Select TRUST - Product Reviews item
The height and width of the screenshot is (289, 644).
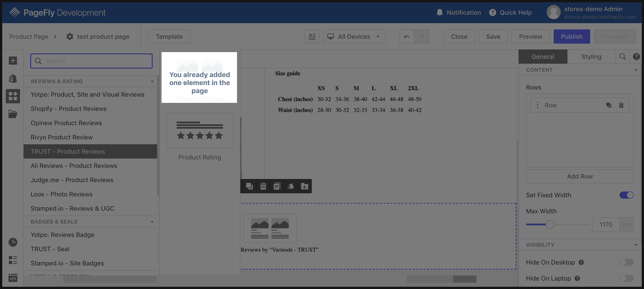(90, 151)
